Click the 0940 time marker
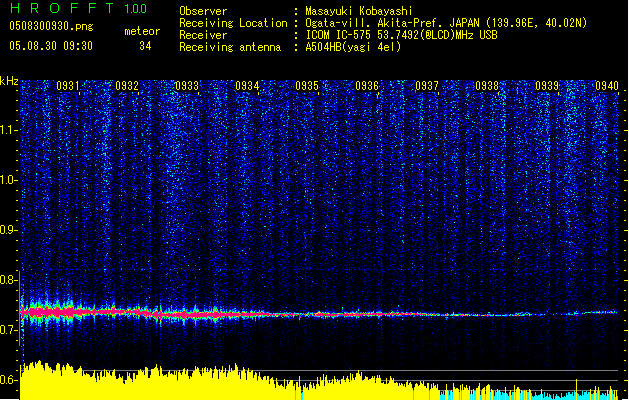This screenshot has width=629, height=400. pos(607,86)
